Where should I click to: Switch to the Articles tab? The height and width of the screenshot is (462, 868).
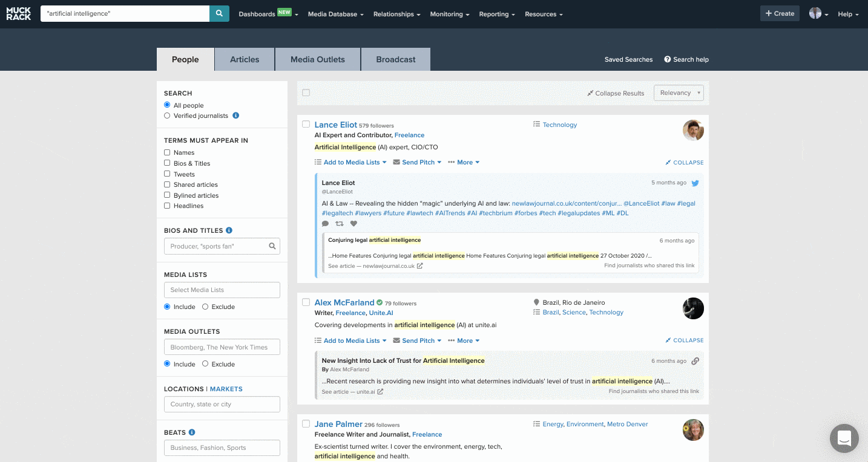[x=245, y=59]
